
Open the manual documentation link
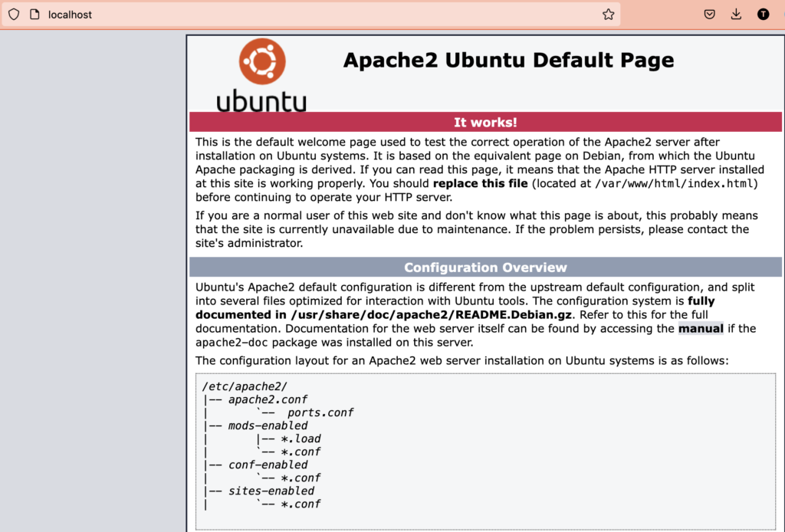[703, 328]
